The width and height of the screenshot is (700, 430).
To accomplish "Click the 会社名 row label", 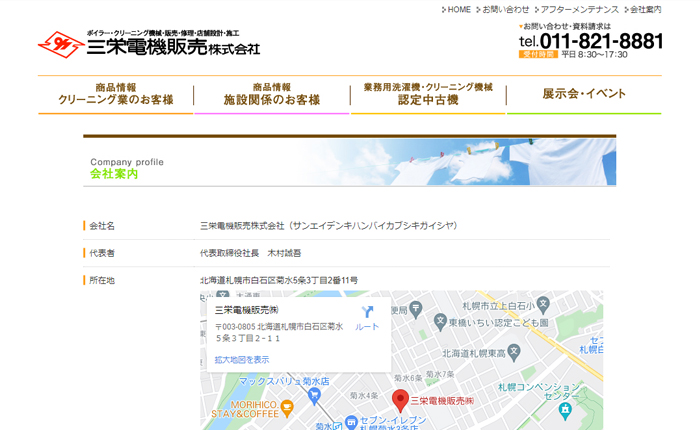I will point(102,226).
